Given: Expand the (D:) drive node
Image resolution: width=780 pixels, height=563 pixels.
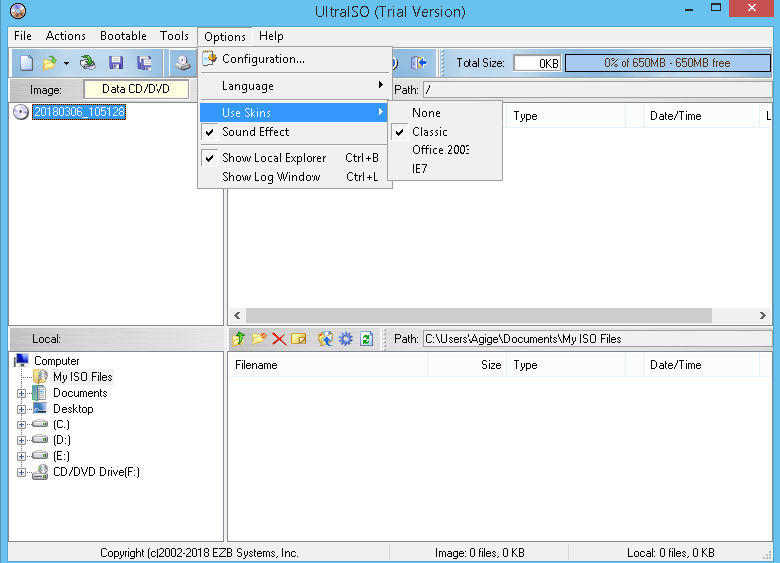Looking at the screenshot, I should [x=21, y=441].
